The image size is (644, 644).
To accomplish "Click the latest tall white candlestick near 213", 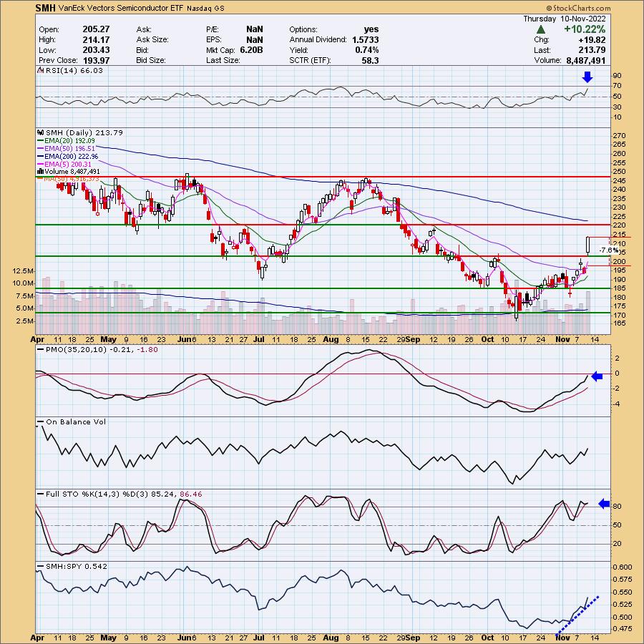I will pyautogui.click(x=588, y=245).
